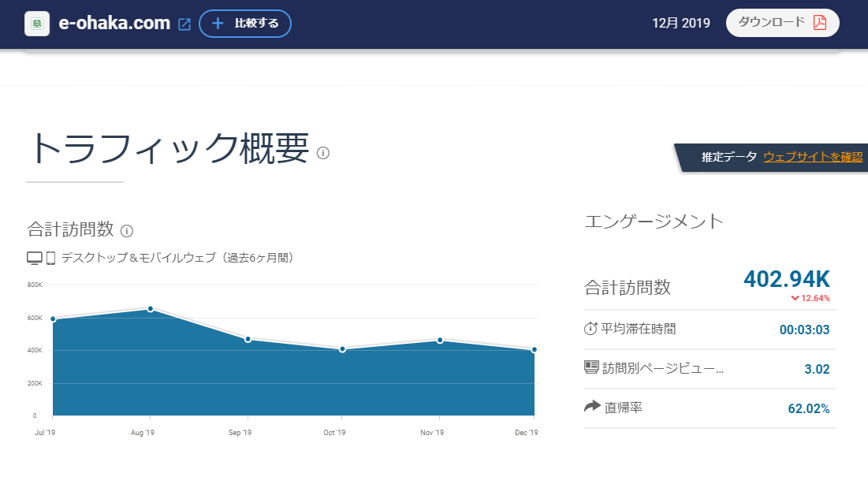Open the ウェブサイトを確認 link
Viewport: 868px width, 488px height.
pos(813,157)
